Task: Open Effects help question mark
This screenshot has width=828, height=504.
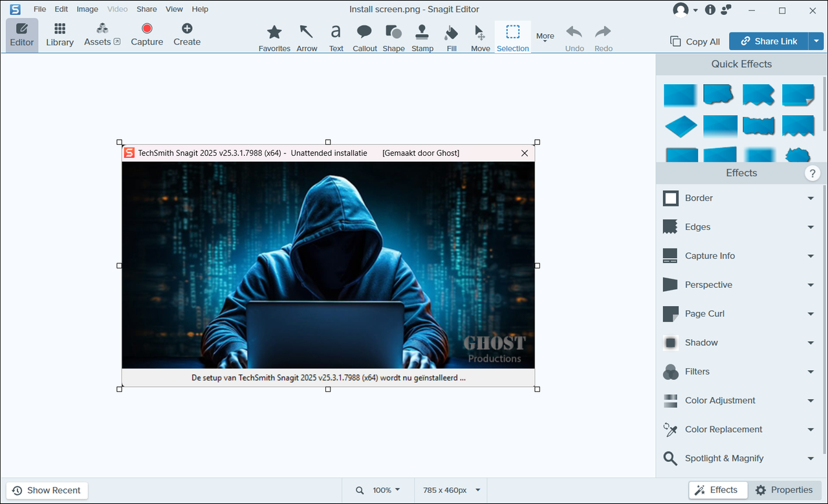Action: (812, 173)
